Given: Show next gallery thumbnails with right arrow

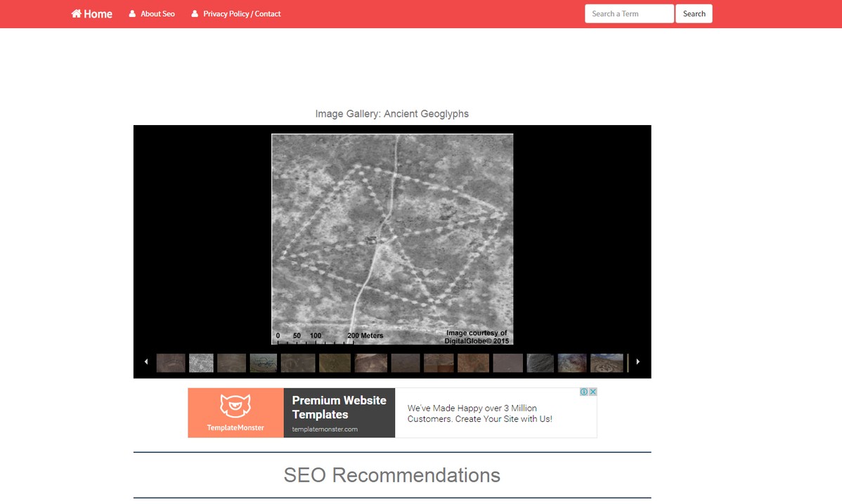Looking at the screenshot, I should click(638, 361).
